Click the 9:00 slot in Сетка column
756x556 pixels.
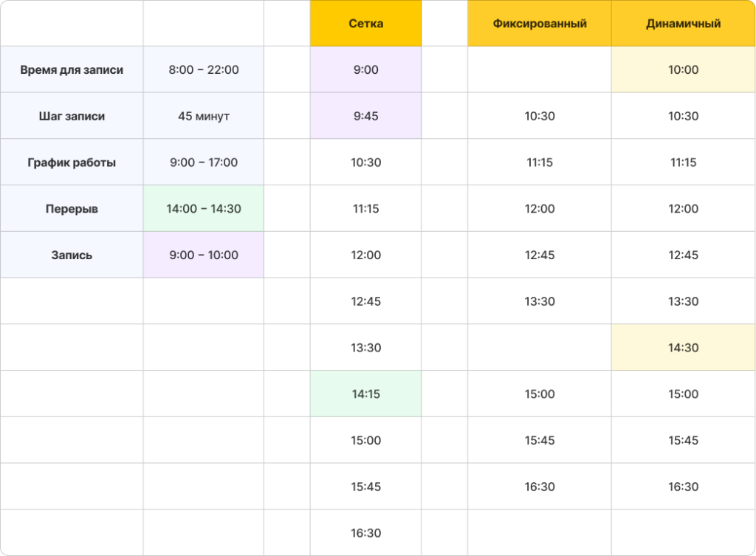(x=365, y=70)
